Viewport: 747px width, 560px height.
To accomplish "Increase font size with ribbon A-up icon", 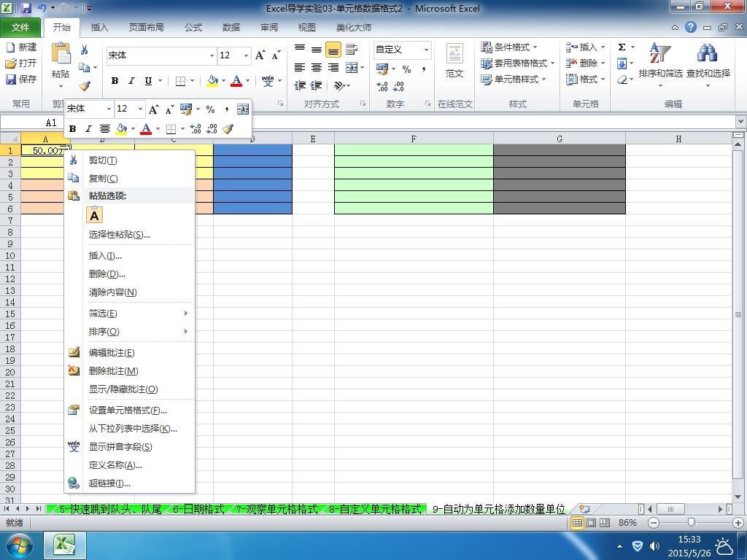I will point(260,55).
